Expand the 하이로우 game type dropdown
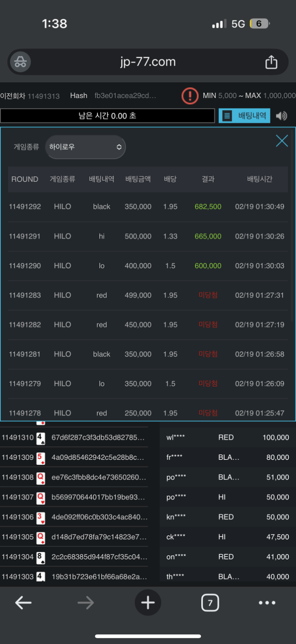 (x=85, y=147)
